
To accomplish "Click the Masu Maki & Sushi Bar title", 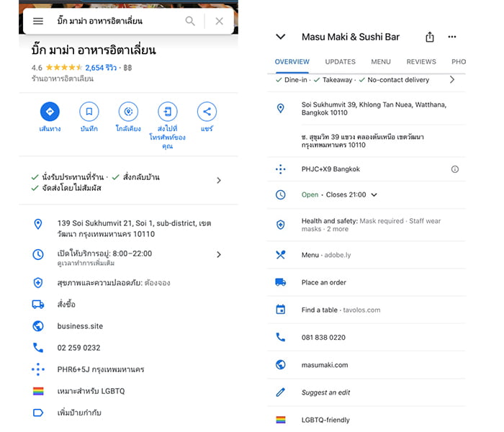I will click(351, 37).
